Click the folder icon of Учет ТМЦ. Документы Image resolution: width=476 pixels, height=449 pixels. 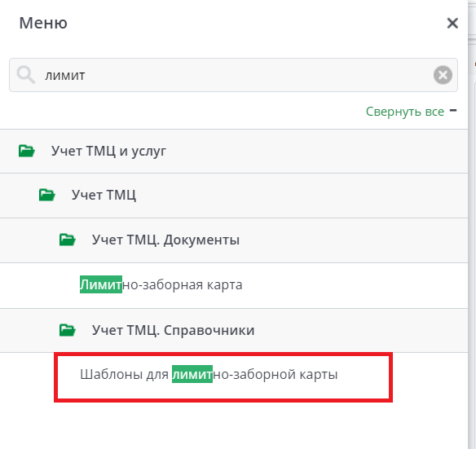(x=68, y=240)
